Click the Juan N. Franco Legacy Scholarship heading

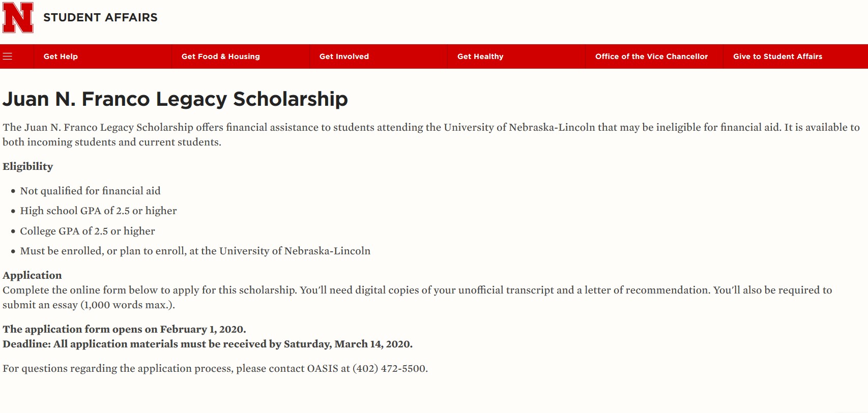(175, 99)
